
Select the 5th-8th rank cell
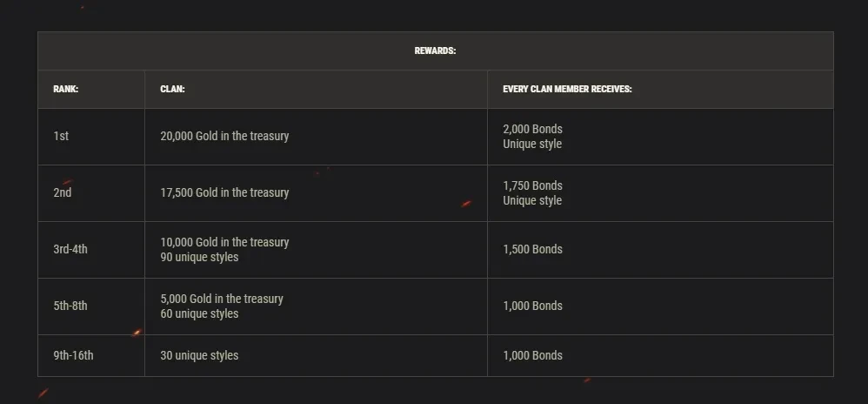[70, 306]
